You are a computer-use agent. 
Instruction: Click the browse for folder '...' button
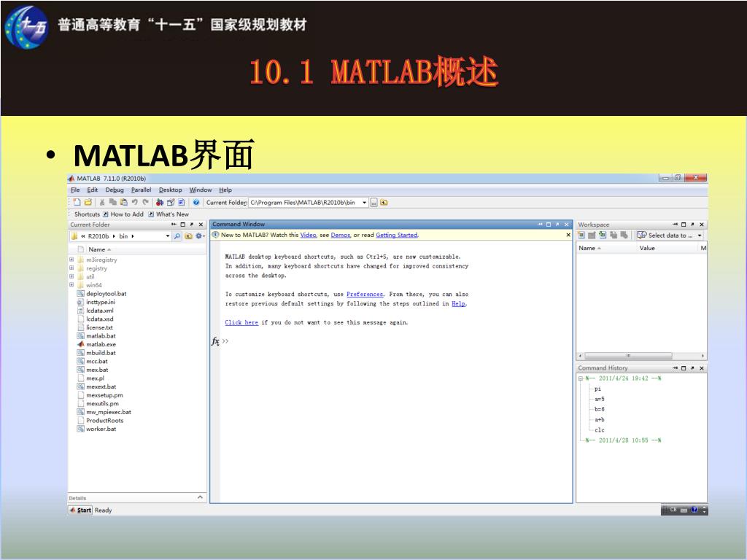tap(374, 203)
